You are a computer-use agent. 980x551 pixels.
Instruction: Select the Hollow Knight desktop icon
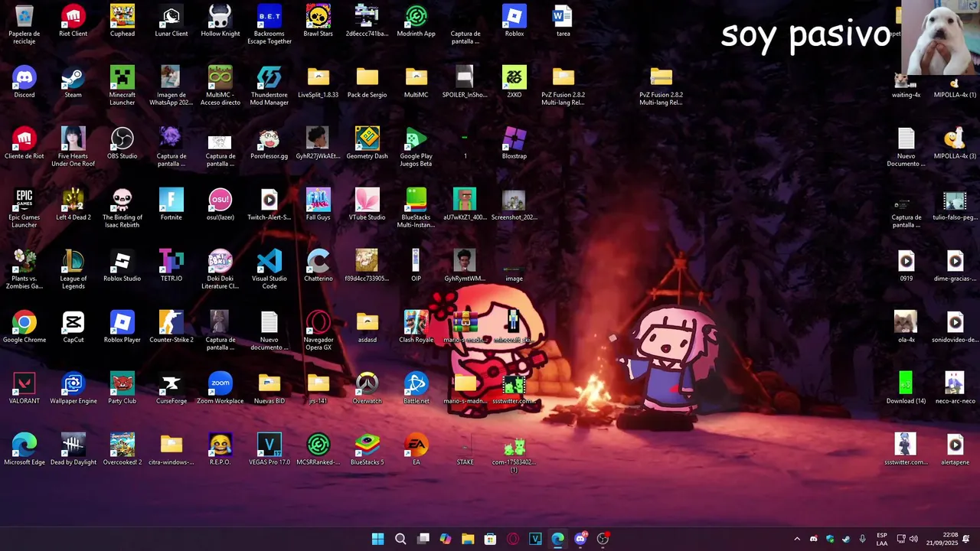220,21
